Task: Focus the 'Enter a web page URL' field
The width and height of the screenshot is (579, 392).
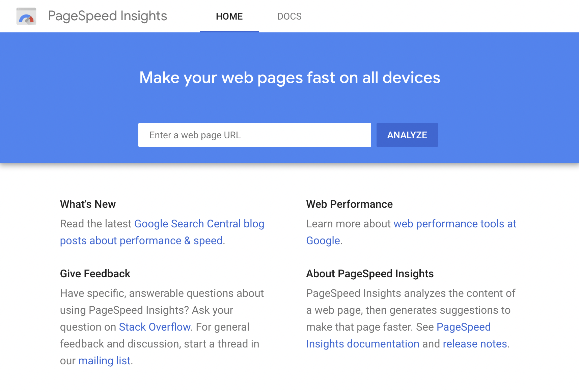Action: coord(255,135)
